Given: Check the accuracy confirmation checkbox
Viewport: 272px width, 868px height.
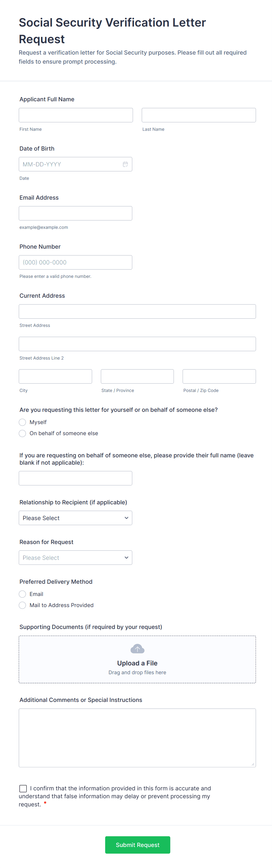Looking at the screenshot, I should (23, 788).
